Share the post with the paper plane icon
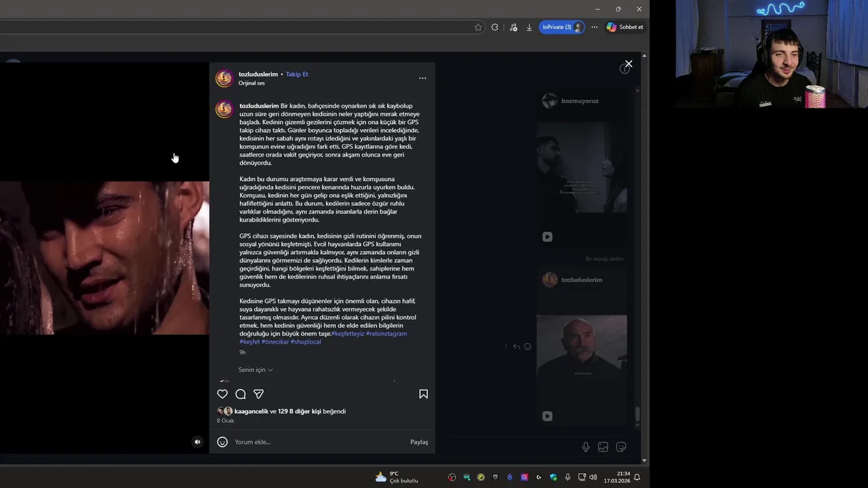The height and width of the screenshot is (488, 868). tap(258, 394)
